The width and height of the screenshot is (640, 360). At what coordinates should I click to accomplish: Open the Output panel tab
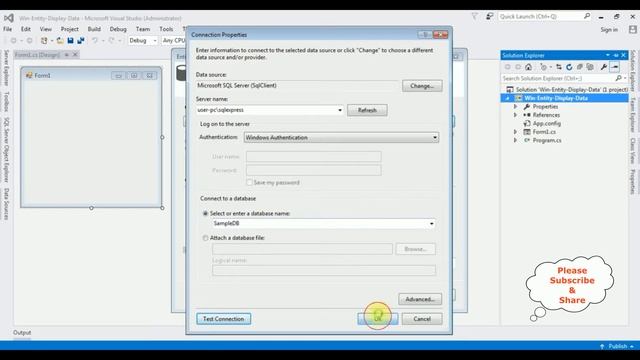(22, 333)
